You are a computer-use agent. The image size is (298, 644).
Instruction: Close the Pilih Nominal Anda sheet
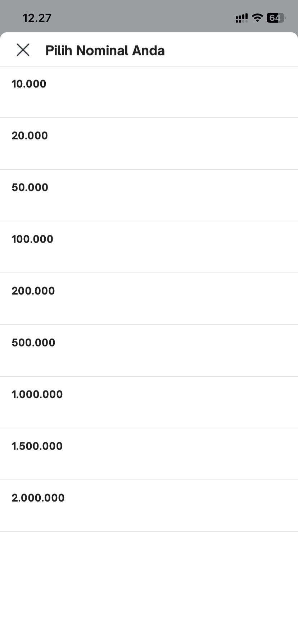pyautogui.click(x=23, y=50)
